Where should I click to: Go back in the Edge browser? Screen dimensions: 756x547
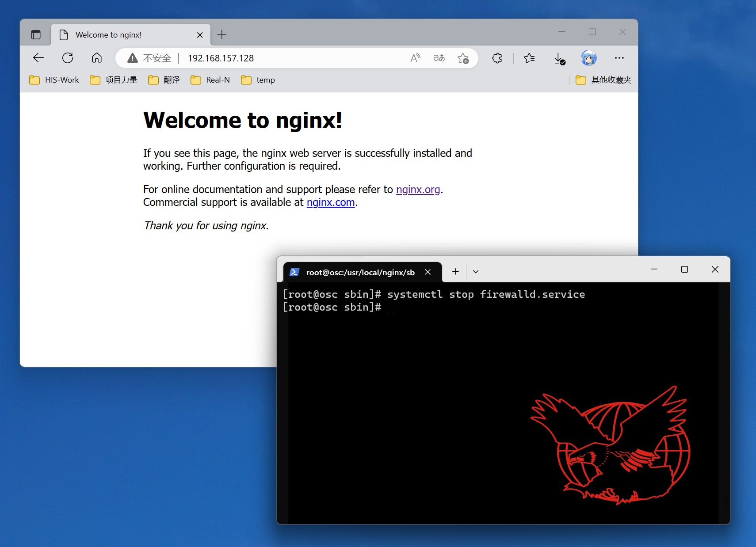point(38,58)
